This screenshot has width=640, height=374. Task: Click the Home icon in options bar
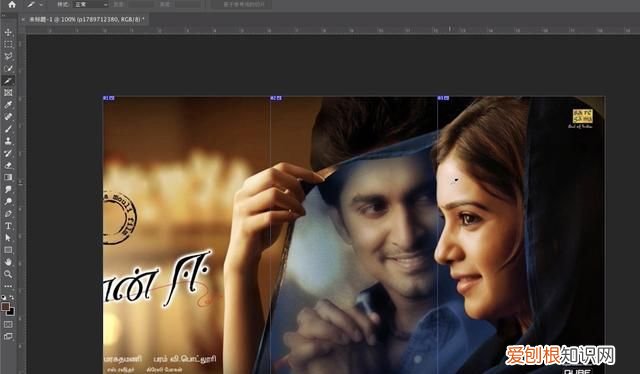(x=12, y=4)
